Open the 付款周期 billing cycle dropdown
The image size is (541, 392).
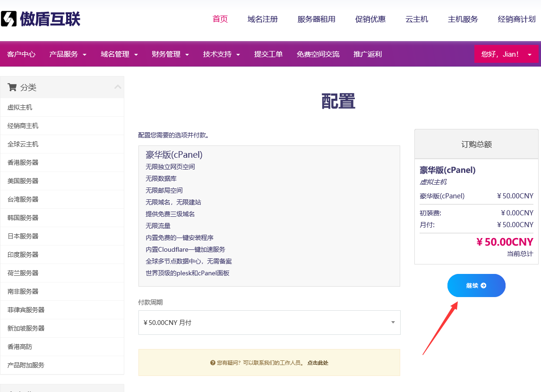coord(269,323)
